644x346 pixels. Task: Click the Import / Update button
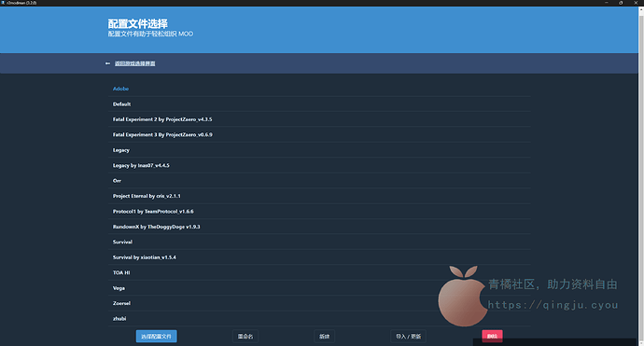click(408, 336)
